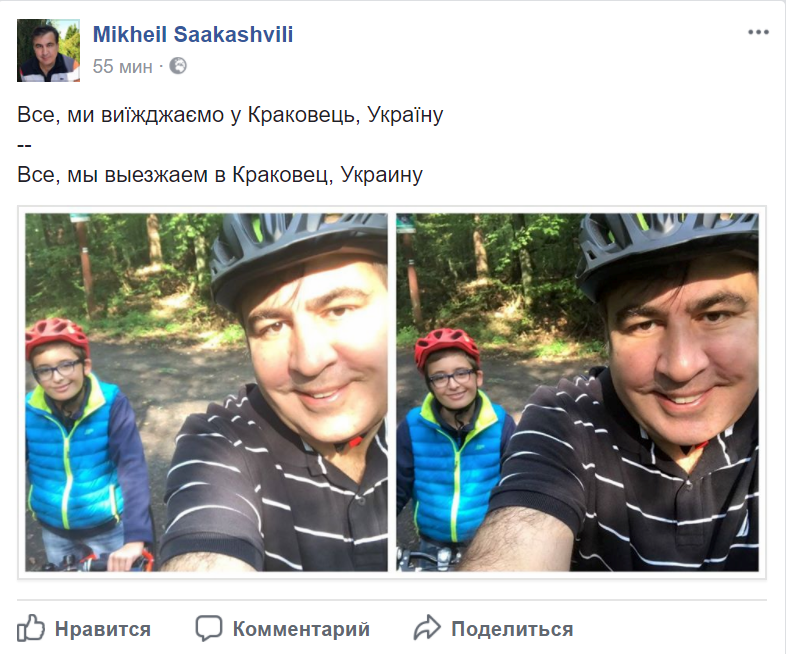Click the Share arrow icon
The width and height of the screenshot is (786, 654).
pos(427,628)
